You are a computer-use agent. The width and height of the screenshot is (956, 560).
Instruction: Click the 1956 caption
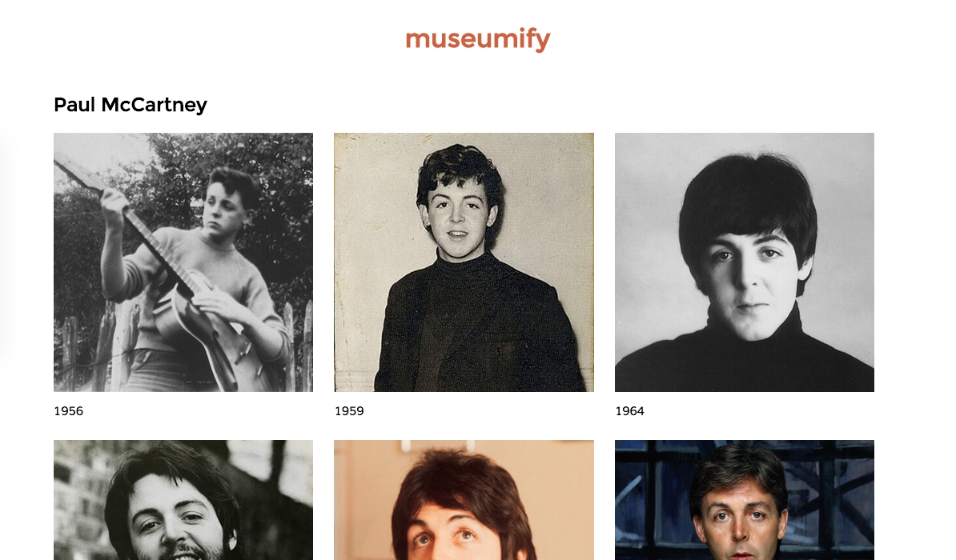click(68, 411)
